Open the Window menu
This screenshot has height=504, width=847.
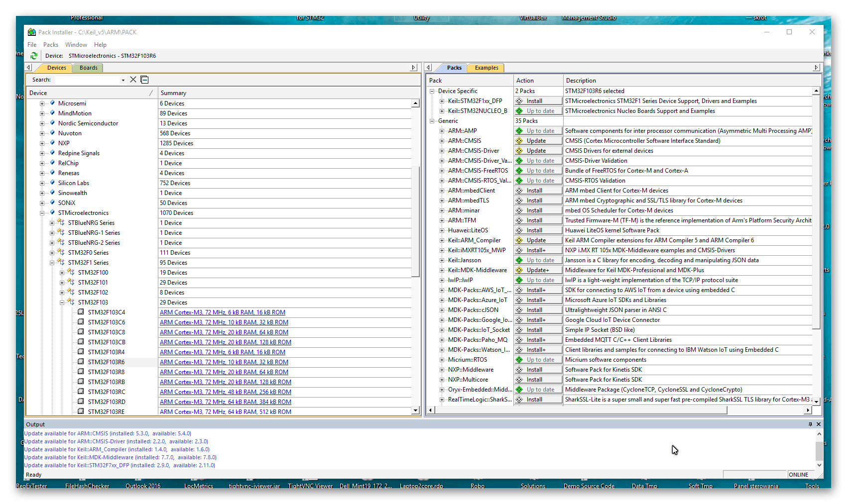tap(76, 45)
